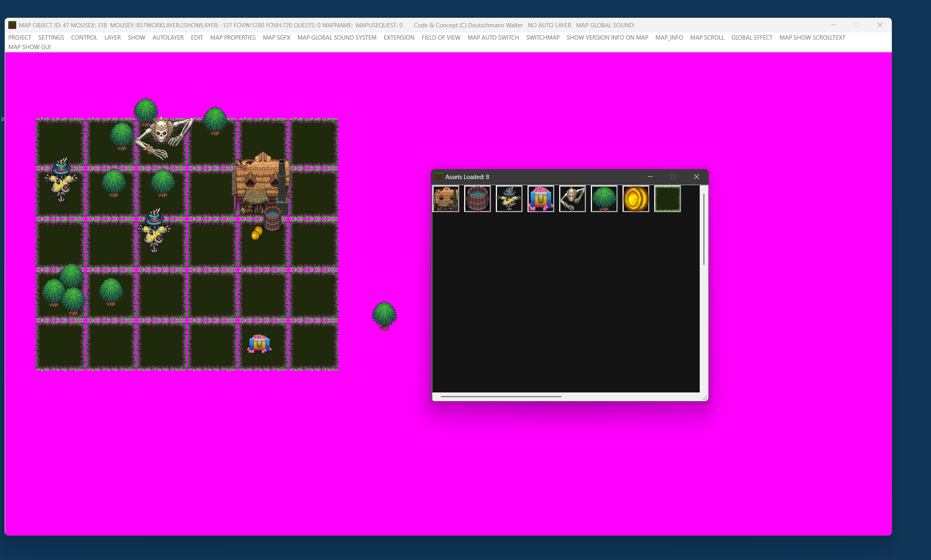Click the SWITCHMAP option
Image resolution: width=931 pixels, height=560 pixels.
pos(543,37)
